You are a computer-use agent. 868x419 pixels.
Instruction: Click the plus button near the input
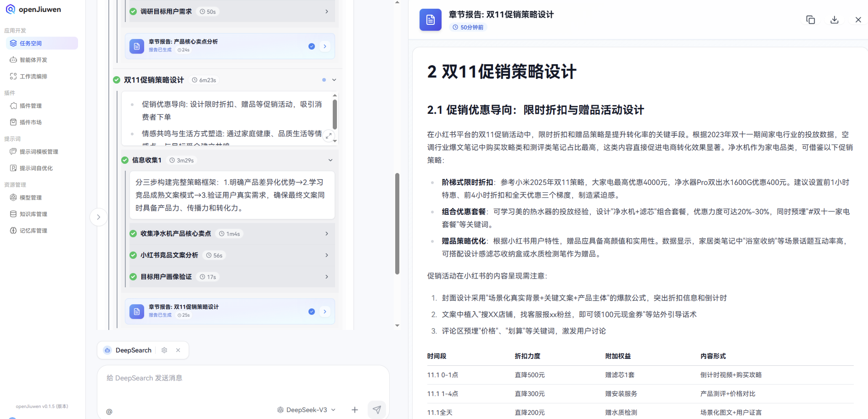(x=355, y=410)
